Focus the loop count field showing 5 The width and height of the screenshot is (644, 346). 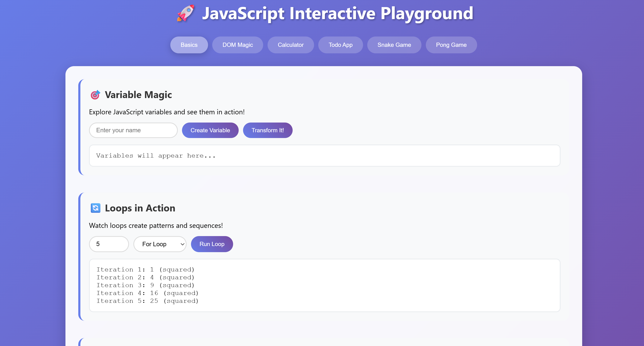(x=109, y=244)
